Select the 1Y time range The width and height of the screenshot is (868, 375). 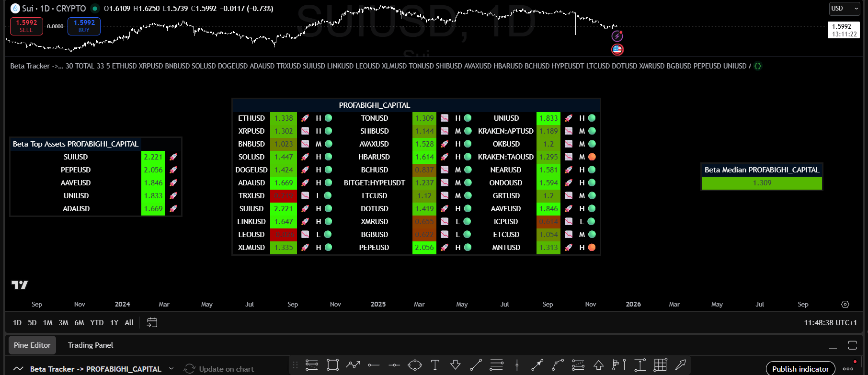click(114, 323)
